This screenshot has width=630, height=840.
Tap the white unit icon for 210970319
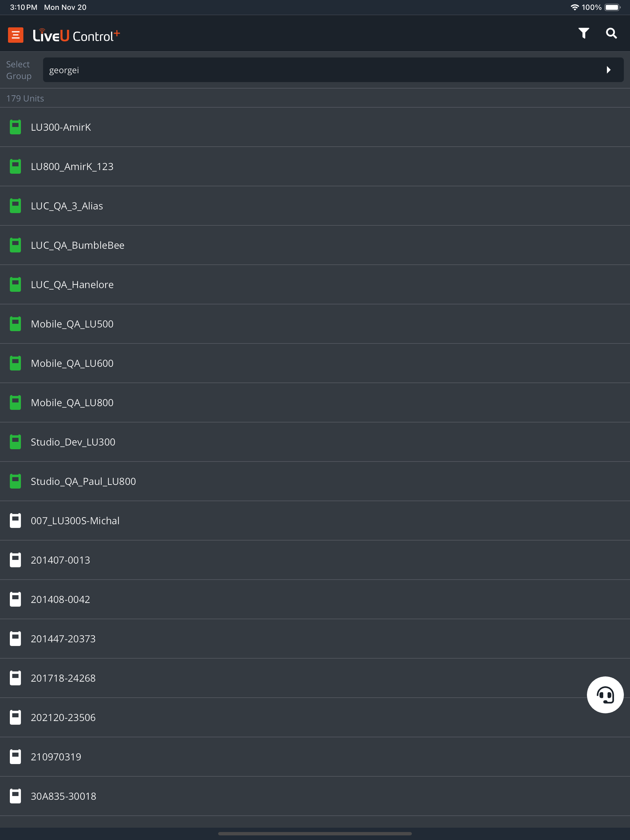[x=15, y=757]
